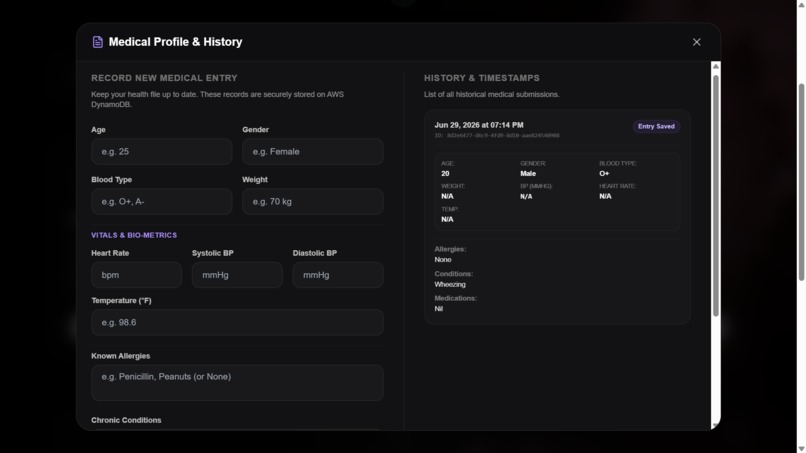Click the Known Allergies text area
Image resolution: width=806 pixels, height=453 pixels.
[237, 383]
